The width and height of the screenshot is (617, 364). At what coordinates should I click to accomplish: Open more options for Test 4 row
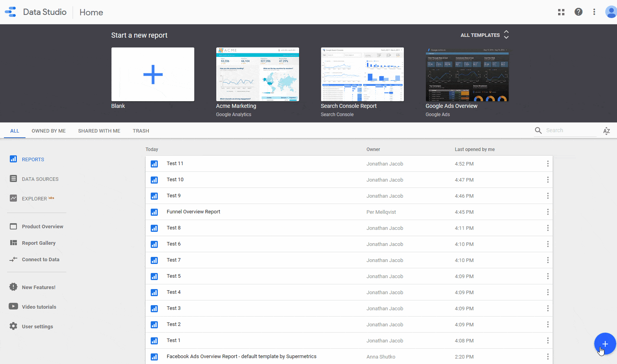(x=548, y=292)
